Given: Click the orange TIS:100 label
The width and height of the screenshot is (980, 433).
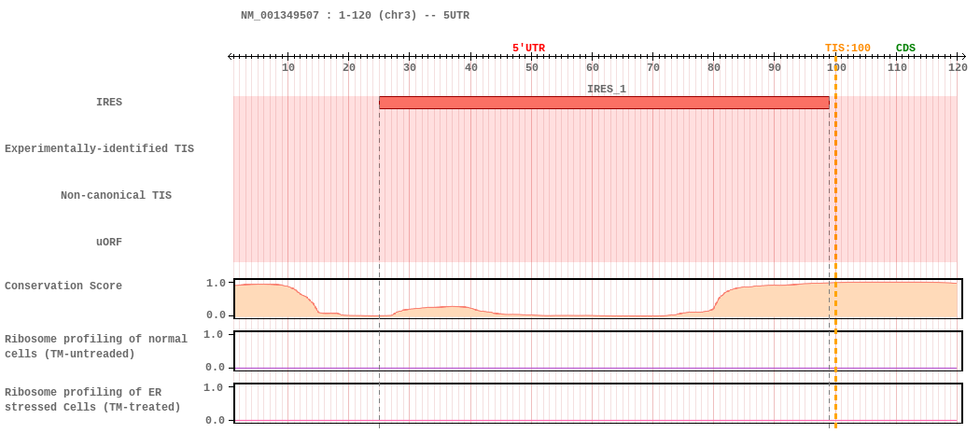Looking at the screenshot, I should point(847,49).
